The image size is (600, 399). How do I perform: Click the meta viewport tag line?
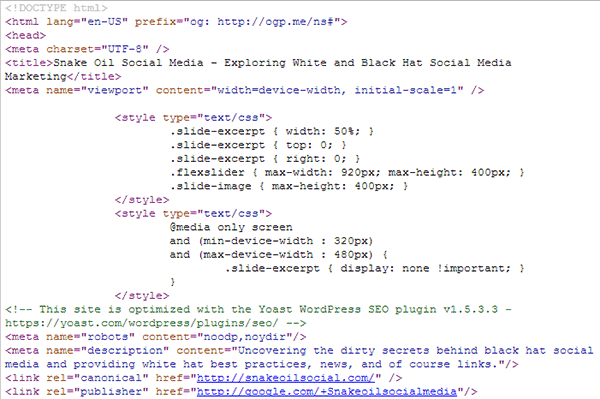coord(245,90)
